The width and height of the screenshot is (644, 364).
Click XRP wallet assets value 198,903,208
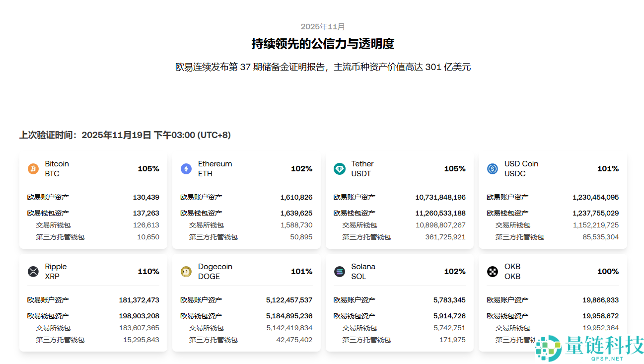click(x=139, y=316)
